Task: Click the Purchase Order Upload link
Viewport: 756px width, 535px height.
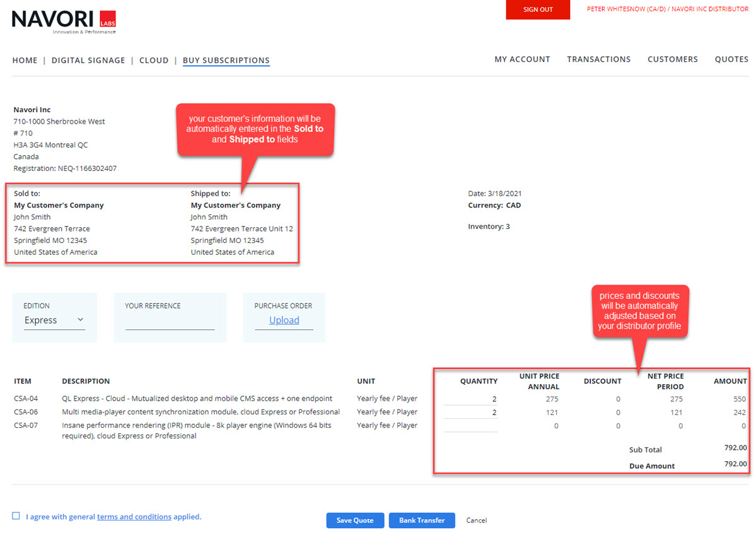Action: 284,320
